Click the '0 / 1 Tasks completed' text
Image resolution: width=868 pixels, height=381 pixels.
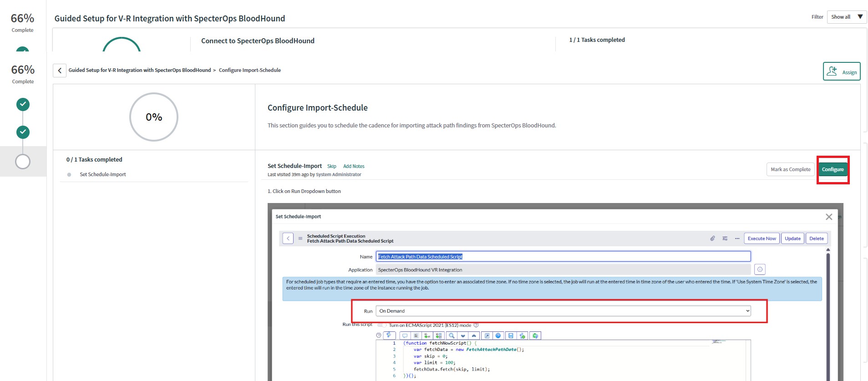94,160
